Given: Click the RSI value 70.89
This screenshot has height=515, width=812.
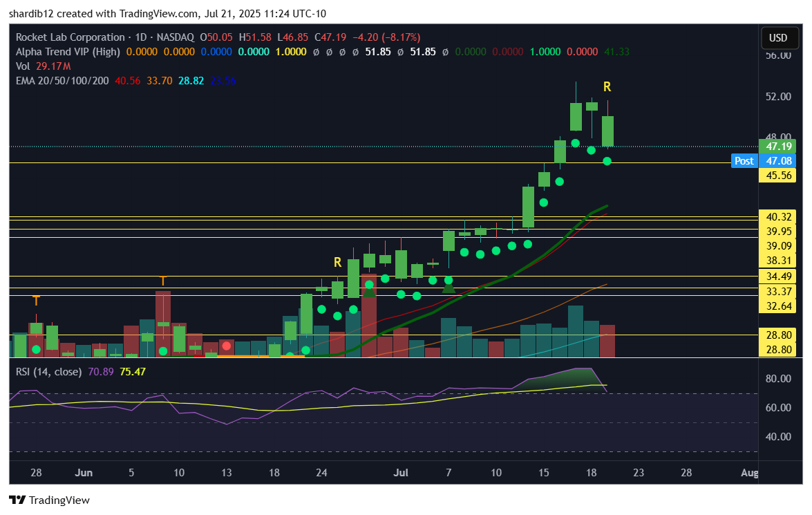Looking at the screenshot, I should (x=101, y=372).
